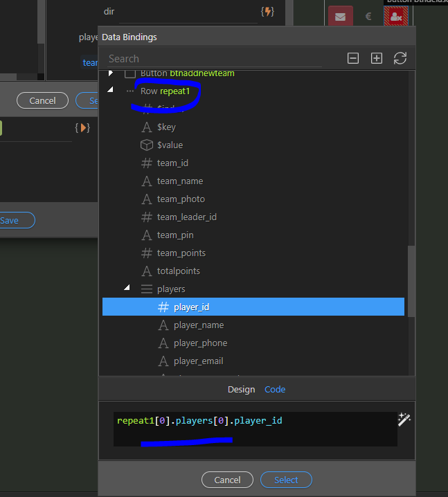Collapse the players array node

[127, 289]
